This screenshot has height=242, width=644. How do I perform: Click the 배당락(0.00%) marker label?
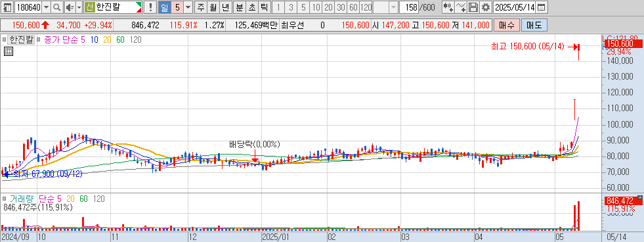(255, 144)
